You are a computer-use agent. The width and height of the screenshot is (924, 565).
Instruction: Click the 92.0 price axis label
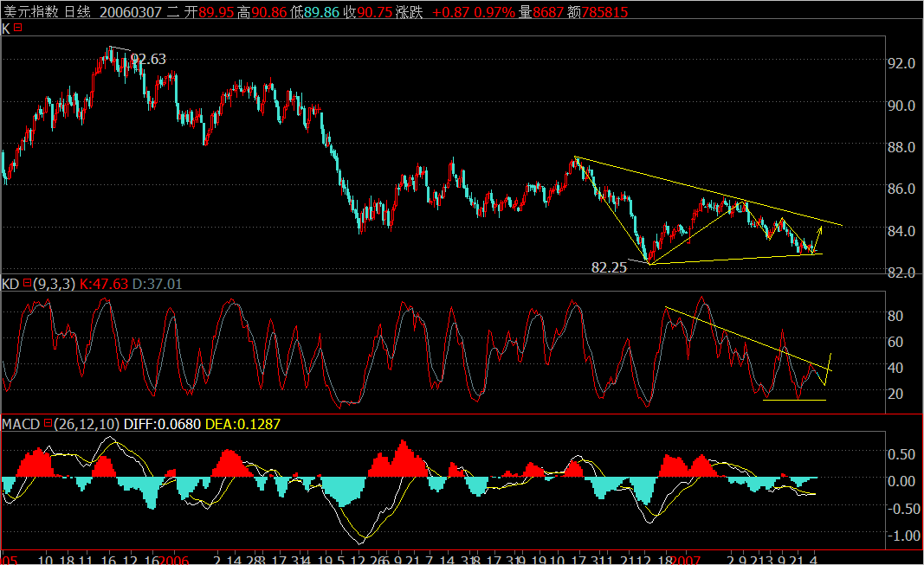point(901,63)
